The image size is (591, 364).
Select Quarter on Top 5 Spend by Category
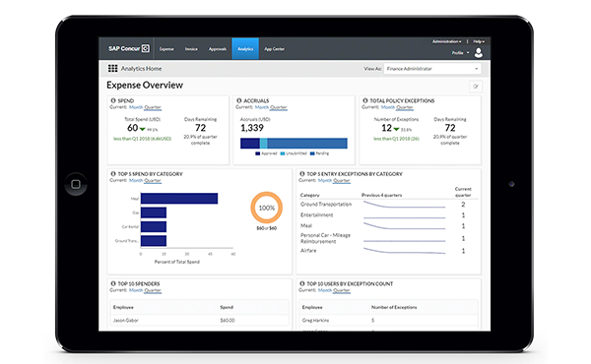click(153, 180)
